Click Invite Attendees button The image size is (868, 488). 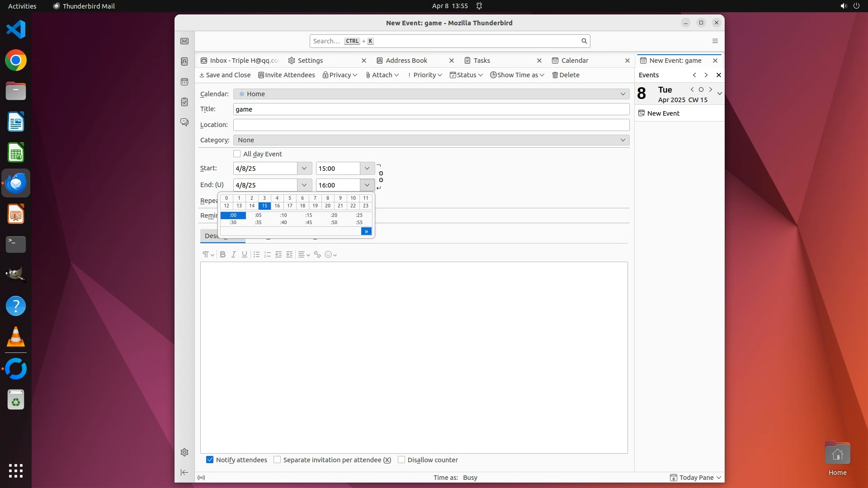286,75
